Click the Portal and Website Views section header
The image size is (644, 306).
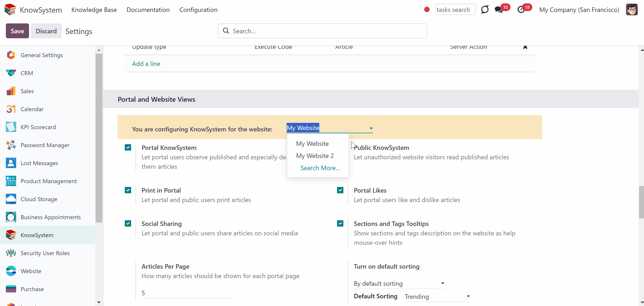157,99
